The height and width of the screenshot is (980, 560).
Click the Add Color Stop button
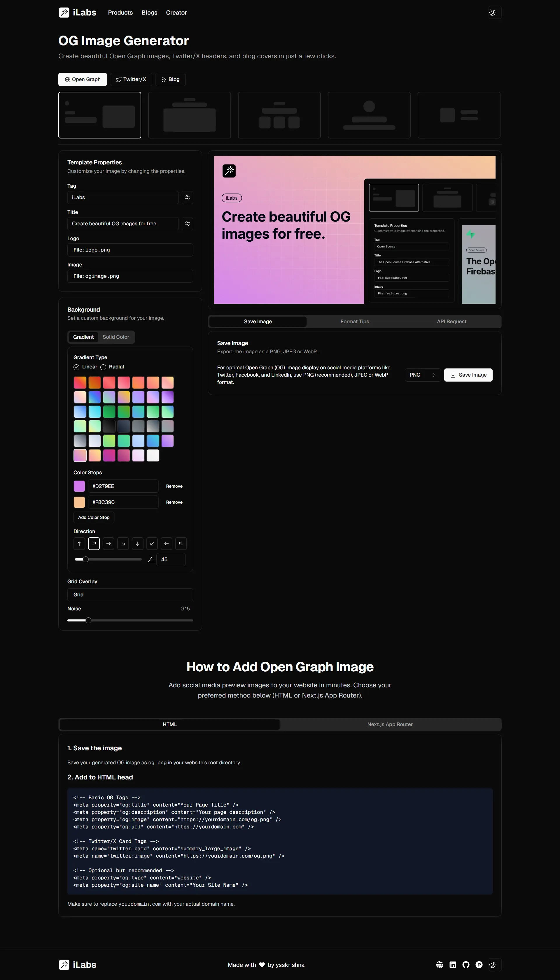click(94, 518)
